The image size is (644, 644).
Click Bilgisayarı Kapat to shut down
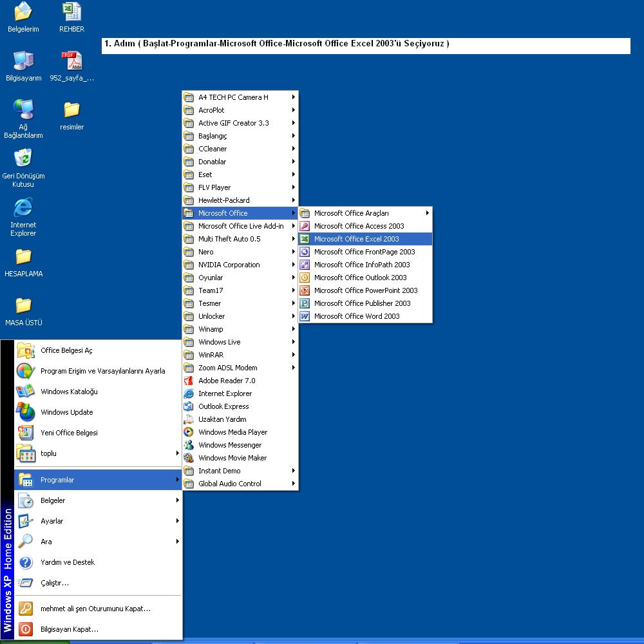click(69, 629)
